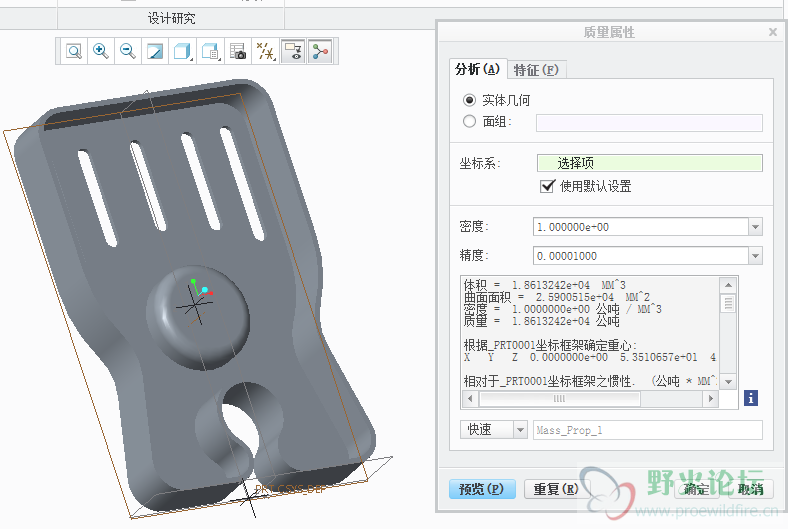The image size is (788, 529).
Task: Click the Repaint screen icon
Action: coord(155,51)
